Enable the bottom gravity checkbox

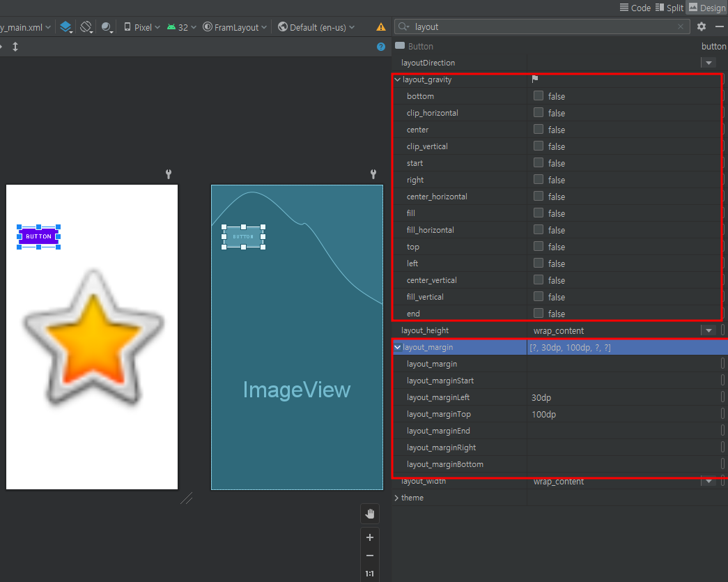[x=538, y=95]
